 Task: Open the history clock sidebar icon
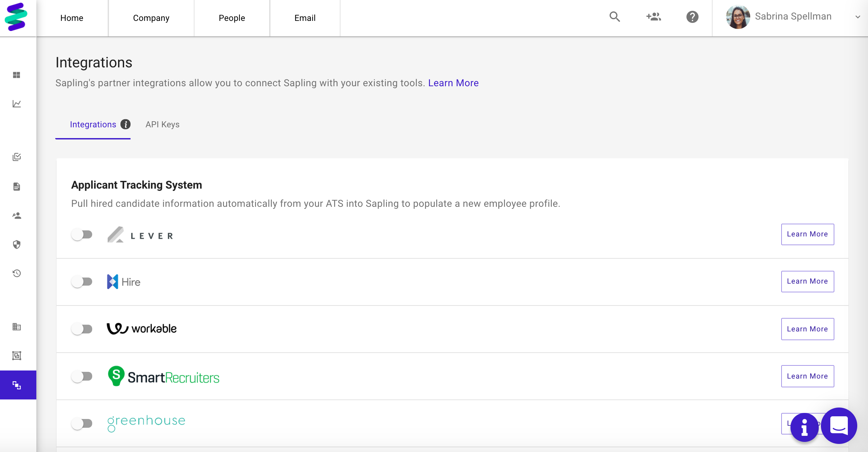(16, 273)
